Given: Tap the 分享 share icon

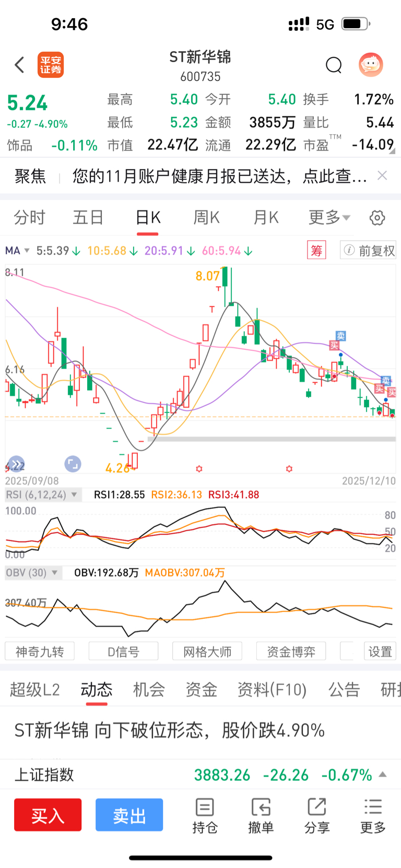Looking at the screenshot, I should coord(317,807).
